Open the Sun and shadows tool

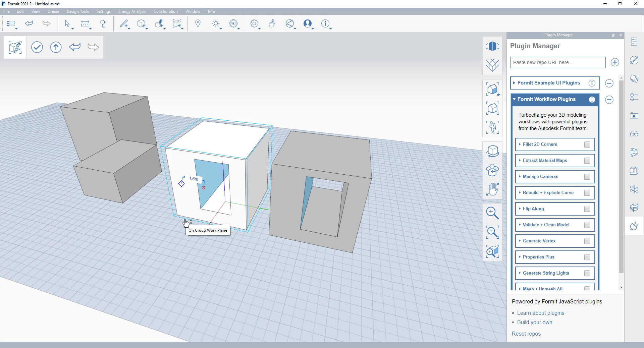216,23
